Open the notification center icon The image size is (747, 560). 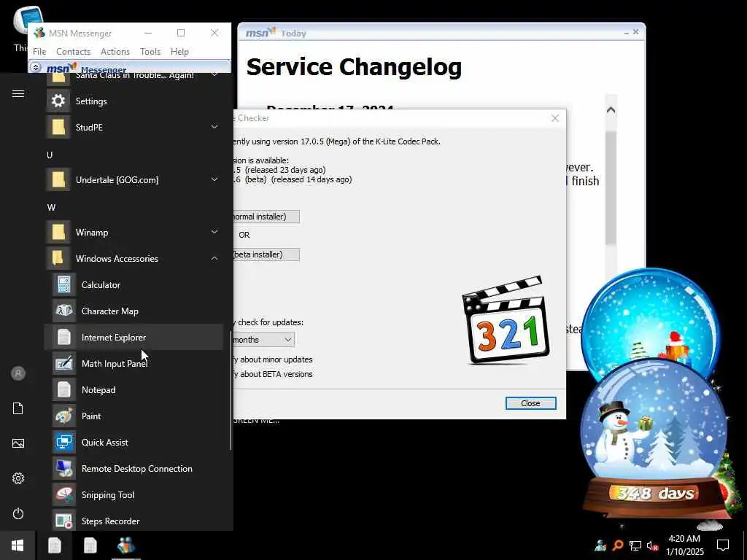[723, 545]
